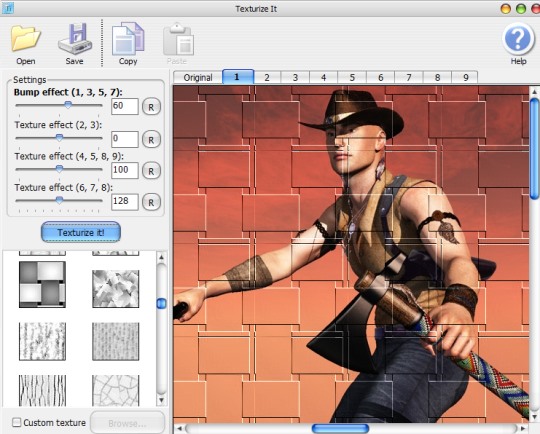Click texture list scrollbar up arrow

tap(161, 257)
